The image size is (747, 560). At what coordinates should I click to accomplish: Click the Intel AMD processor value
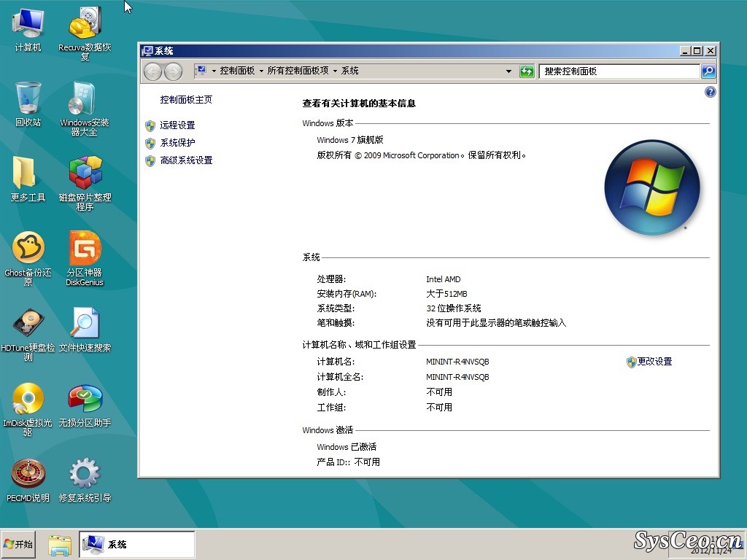point(443,279)
